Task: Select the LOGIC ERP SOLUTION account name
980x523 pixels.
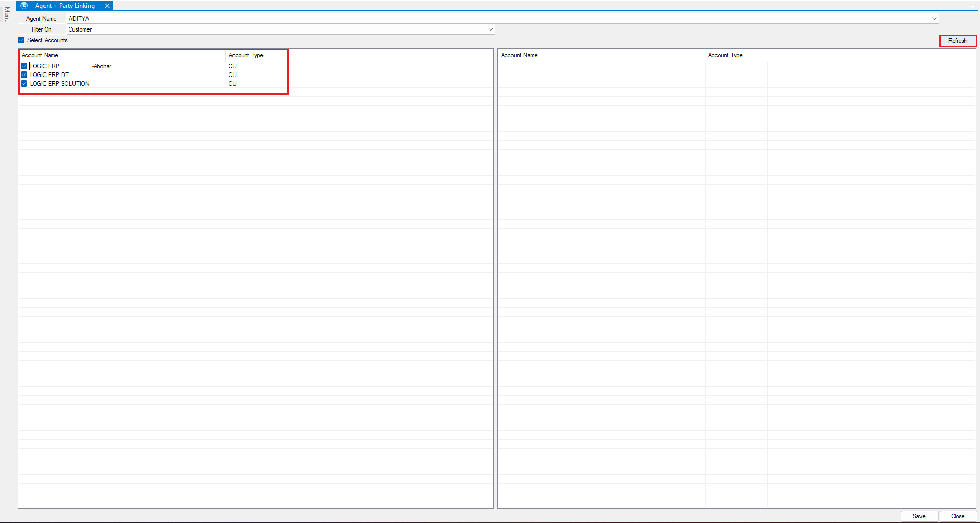Action: tap(60, 84)
